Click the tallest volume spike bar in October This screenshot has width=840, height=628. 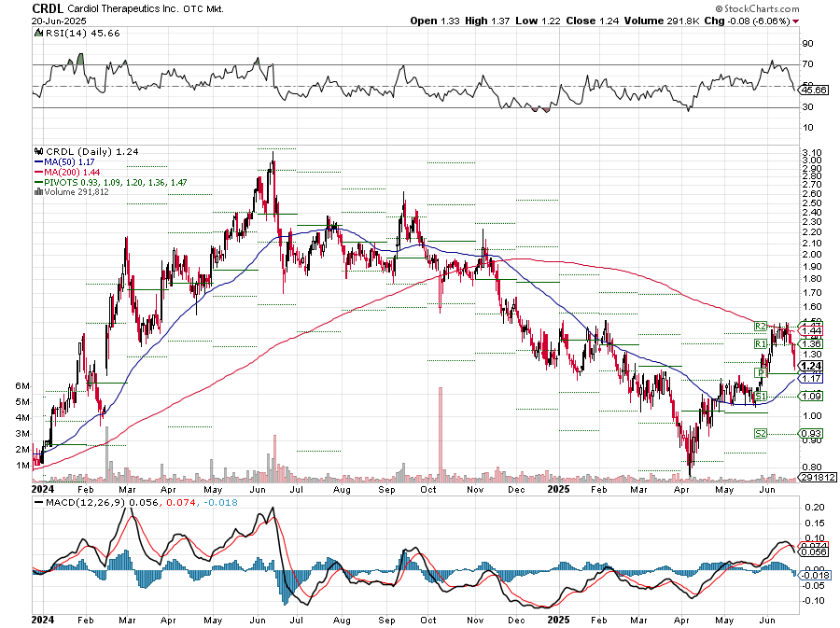click(x=441, y=433)
